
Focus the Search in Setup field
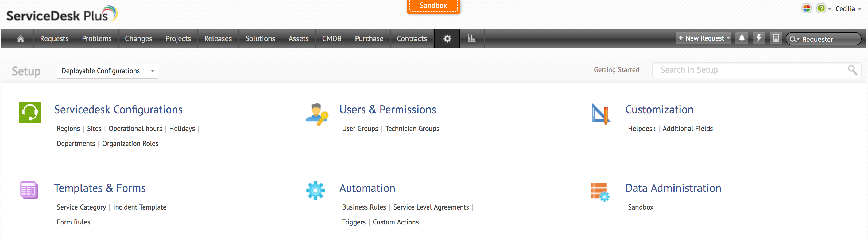pyautogui.click(x=757, y=70)
